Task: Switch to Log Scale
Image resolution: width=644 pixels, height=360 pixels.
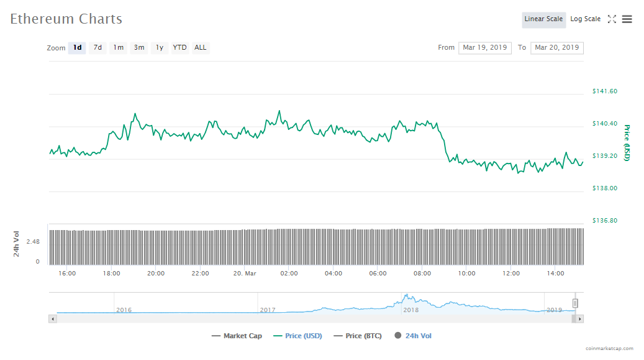Action: click(585, 19)
